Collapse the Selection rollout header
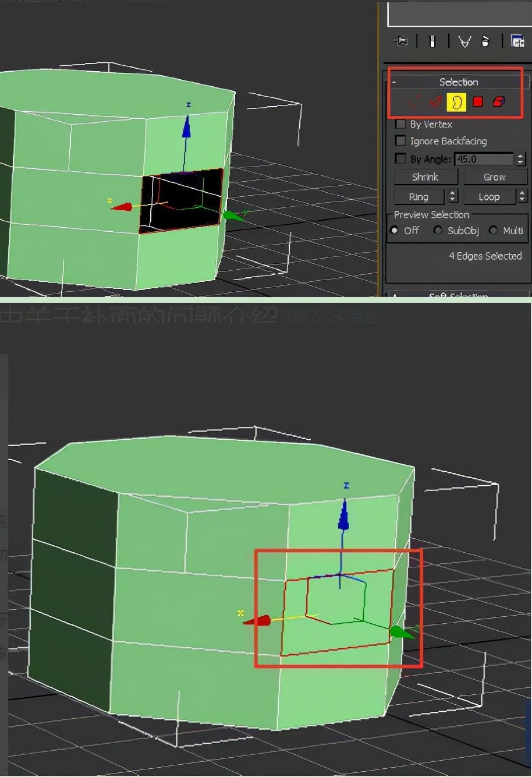The height and width of the screenshot is (777, 532). pyautogui.click(x=459, y=82)
